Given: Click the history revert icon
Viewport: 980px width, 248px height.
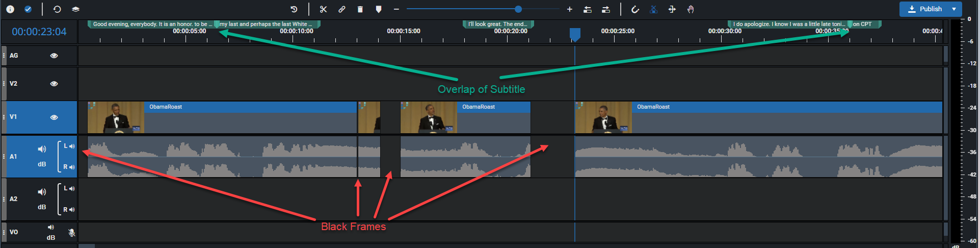Looking at the screenshot, I should [x=294, y=9].
